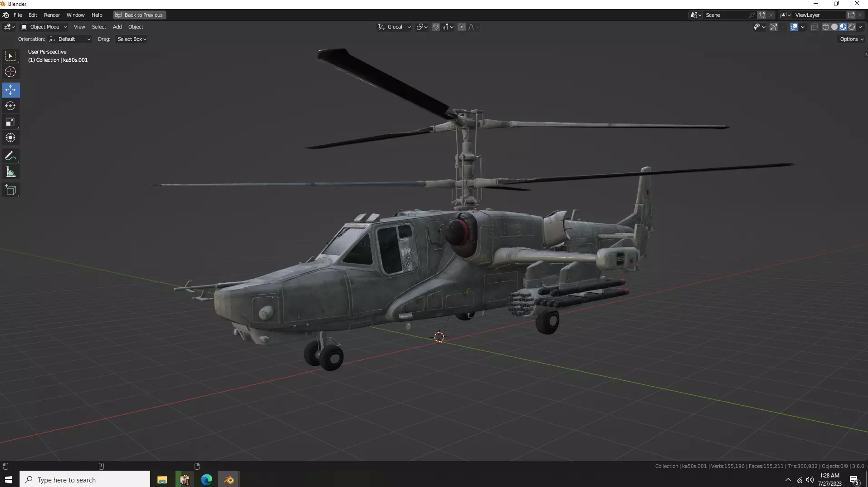Viewport: 868px width, 487px height.
Task: Pin the Scene with the pin icon
Action: point(751,15)
